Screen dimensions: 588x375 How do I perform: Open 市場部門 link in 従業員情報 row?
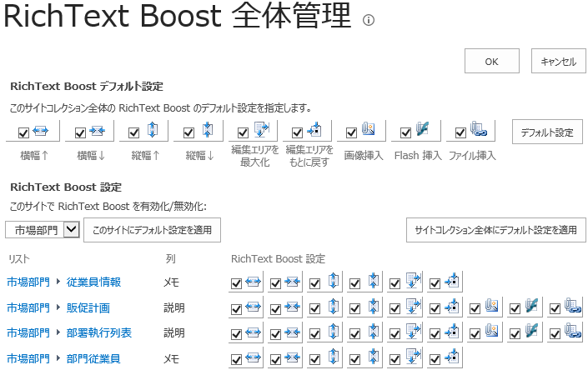(28, 282)
